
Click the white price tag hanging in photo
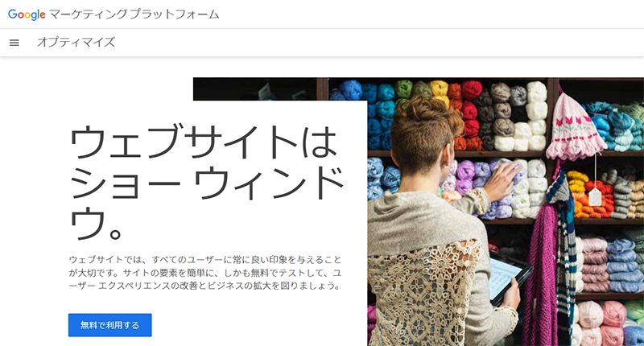point(595,196)
